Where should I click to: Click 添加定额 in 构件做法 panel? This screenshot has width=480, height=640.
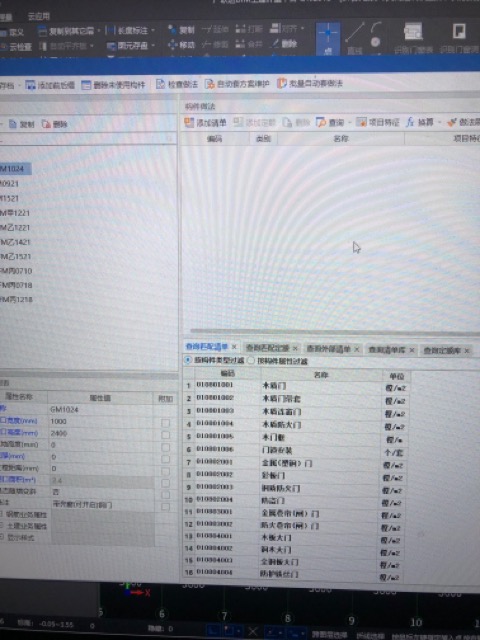click(254, 122)
